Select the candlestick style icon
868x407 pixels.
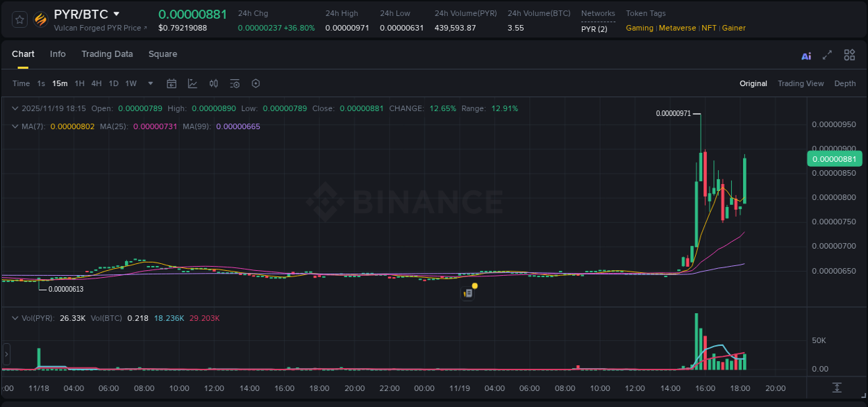click(x=213, y=83)
